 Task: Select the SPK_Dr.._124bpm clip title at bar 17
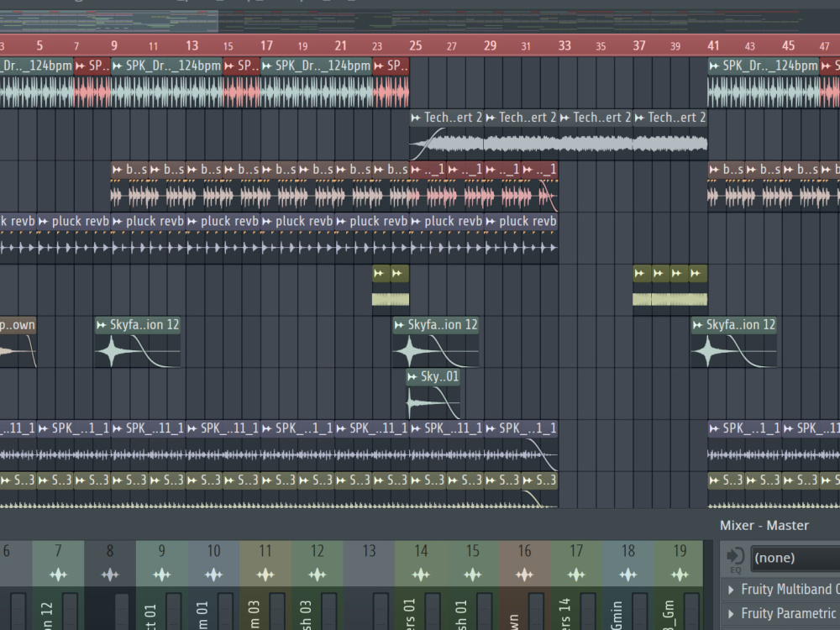pyautogui.click(x=323, y=66)
